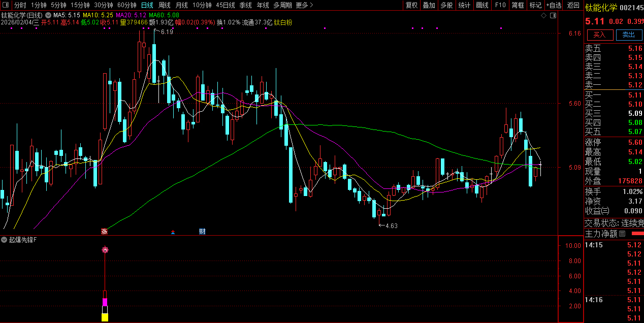The image size is (644, 323).
Task: Switch to 年线 yearly chart
Action: pyautogui.click(x=263, y=5)
